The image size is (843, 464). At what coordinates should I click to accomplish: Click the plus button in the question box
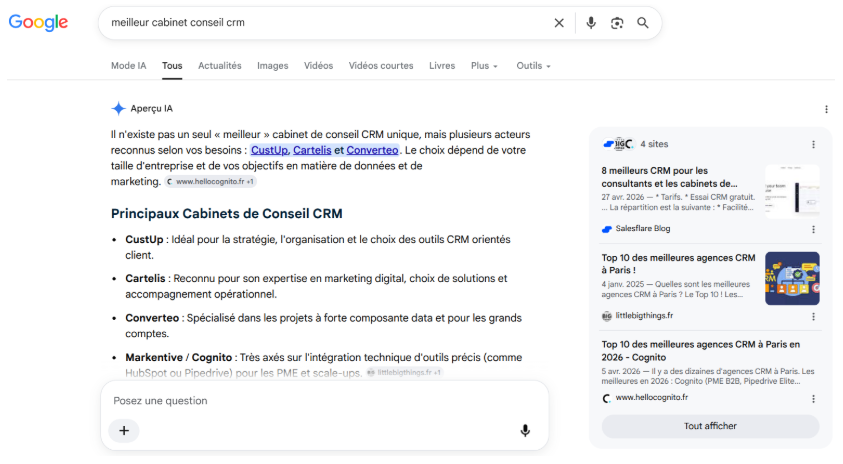click(124, 431)
